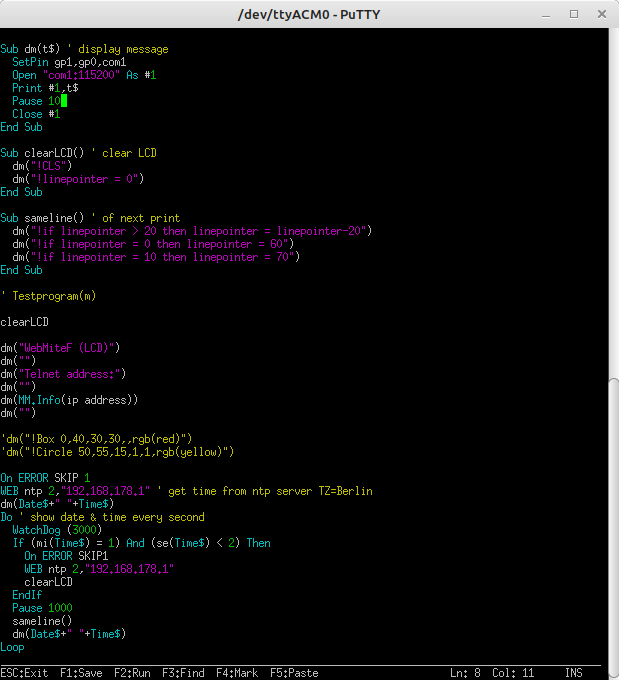Click the 'On ERROR SKIP 1' line
The width and height of the screenshot is (619, 680).
45,478
